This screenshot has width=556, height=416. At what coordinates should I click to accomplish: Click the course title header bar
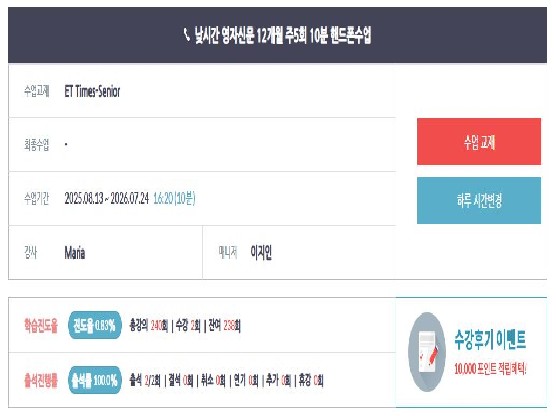[x=277, y=35]
